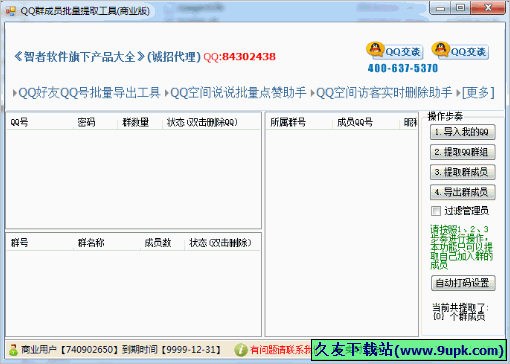Click the 群号 column header
Screen dimensions: 510x364
pyautogui.click(x=19, y=243)
